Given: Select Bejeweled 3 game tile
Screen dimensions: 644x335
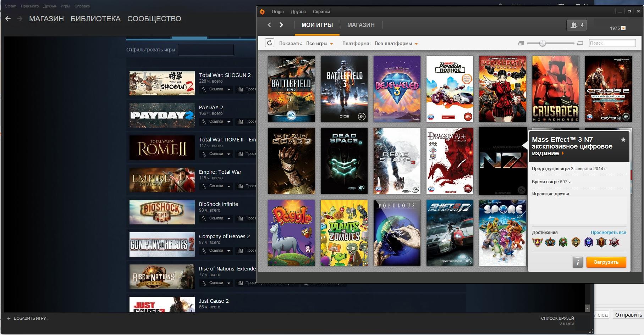Looking at the screenshot, I should [397, 89].
